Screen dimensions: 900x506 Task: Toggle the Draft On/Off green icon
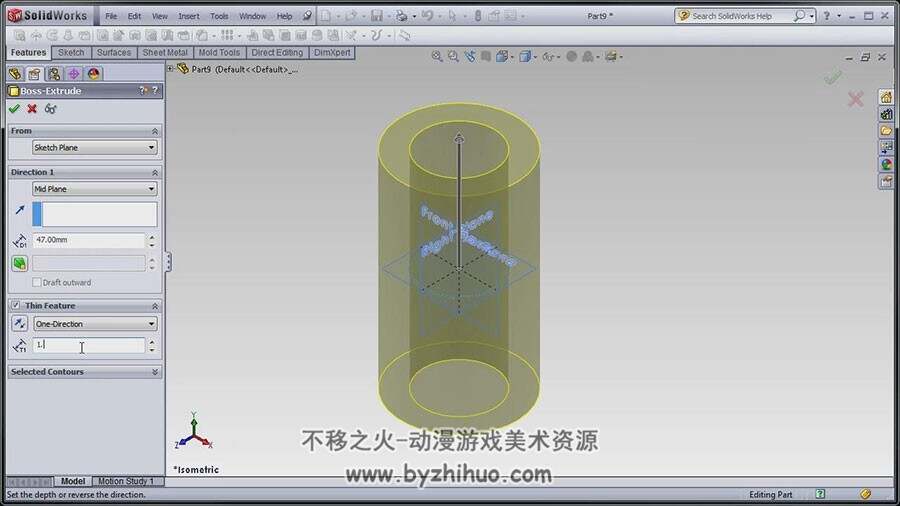coord(20,263)
